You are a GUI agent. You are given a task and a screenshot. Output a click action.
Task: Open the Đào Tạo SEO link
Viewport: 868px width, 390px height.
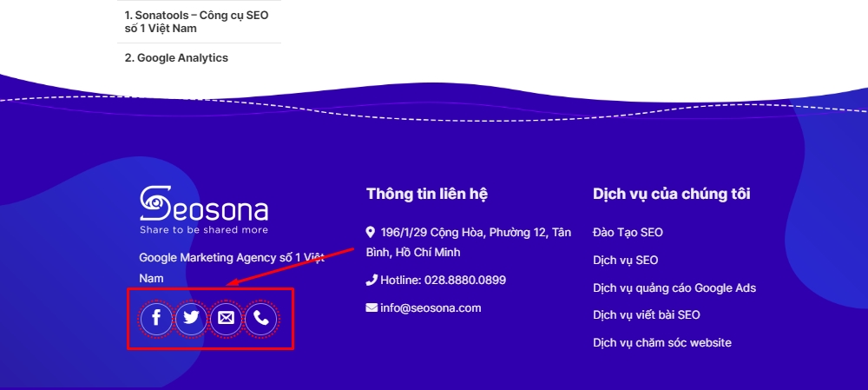628,233
